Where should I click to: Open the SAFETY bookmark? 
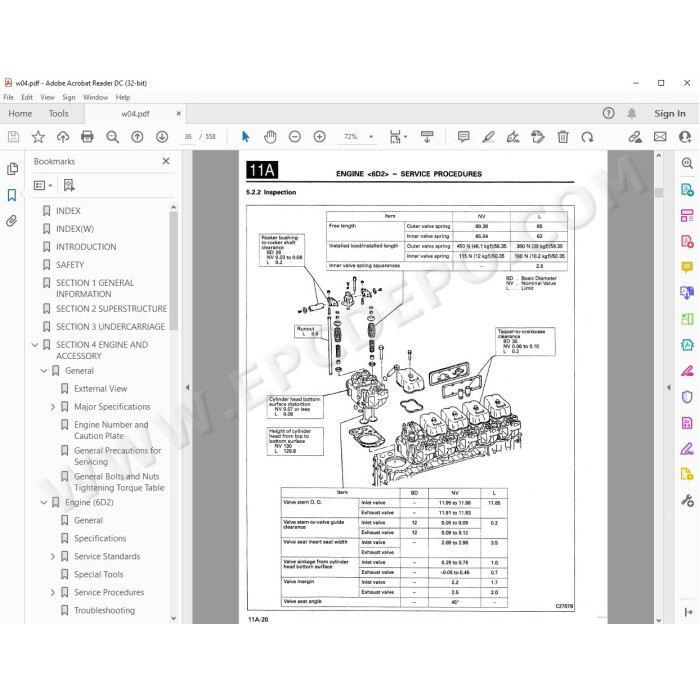pos(70,265)
